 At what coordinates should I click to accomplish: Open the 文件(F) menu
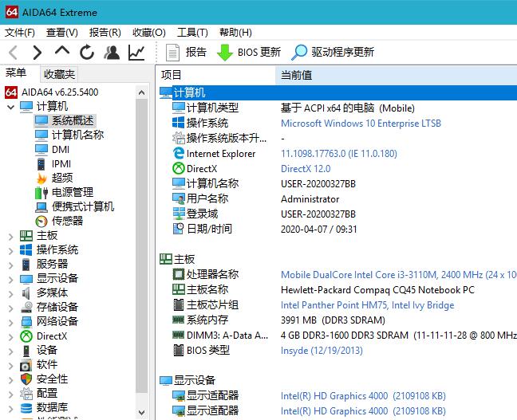[x=20, y=33]
